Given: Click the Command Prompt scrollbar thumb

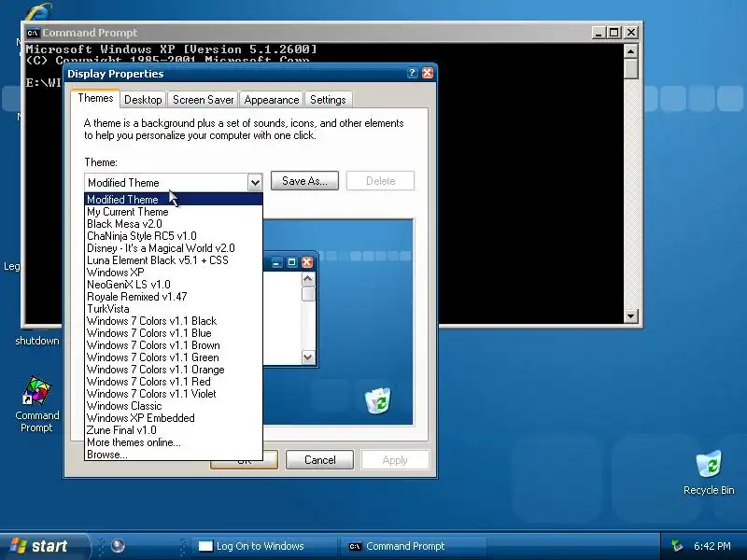Looking at the screenshot, I should pos(631,68).
